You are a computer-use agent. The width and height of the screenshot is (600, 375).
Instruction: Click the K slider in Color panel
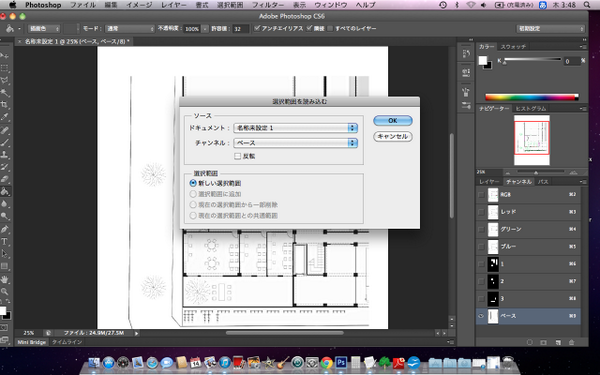[533, 60]
